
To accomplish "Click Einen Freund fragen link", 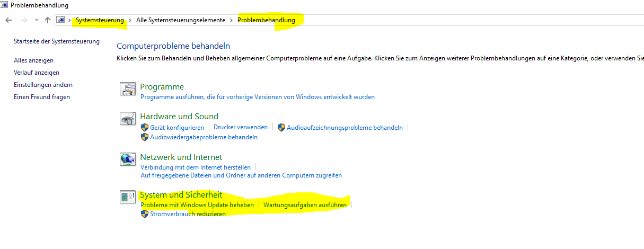I will point(42,97).
